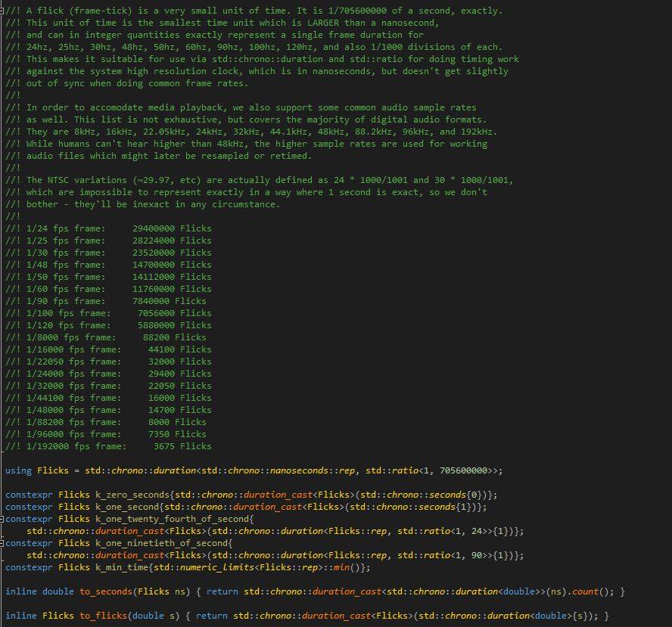This screenshot has height=627, width=672.
Task: Click '22050 Flicks' value for 32000 fps
Action: click(x=180, y=386)
